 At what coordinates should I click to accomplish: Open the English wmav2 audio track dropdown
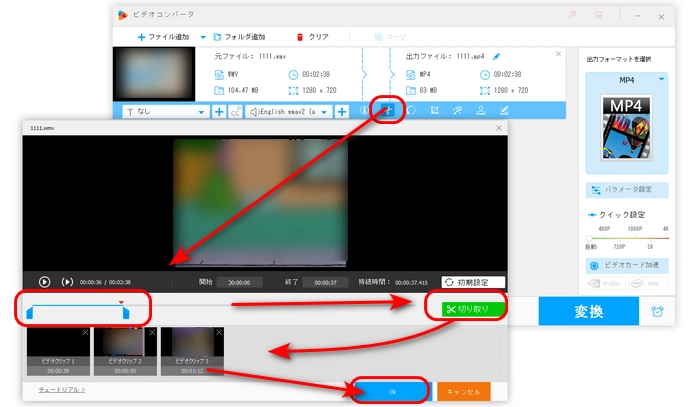(289, 112)
